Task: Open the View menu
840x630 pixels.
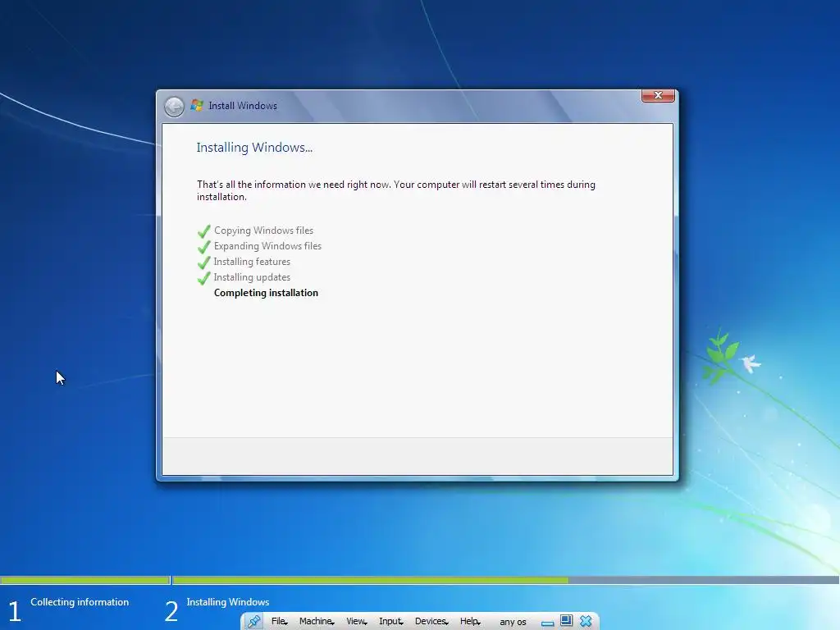Action: [356, 622]
